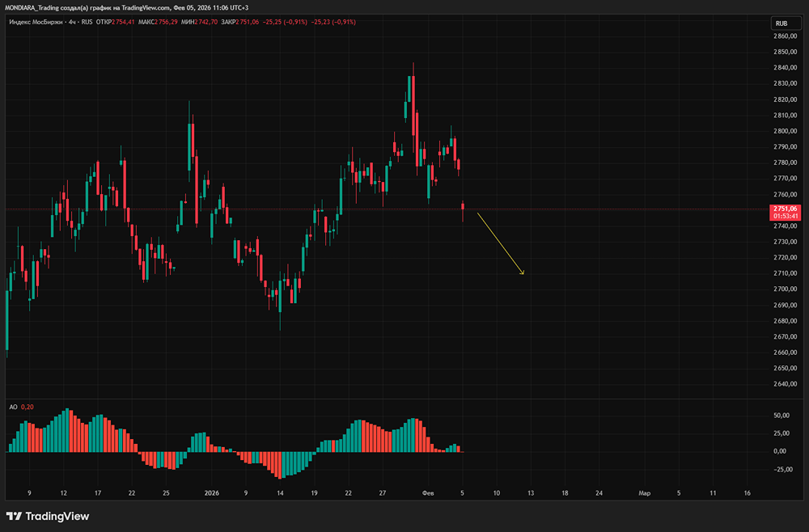Click the AO value 0,20
The height and width of the screenshot is (532, 809).
27,407
